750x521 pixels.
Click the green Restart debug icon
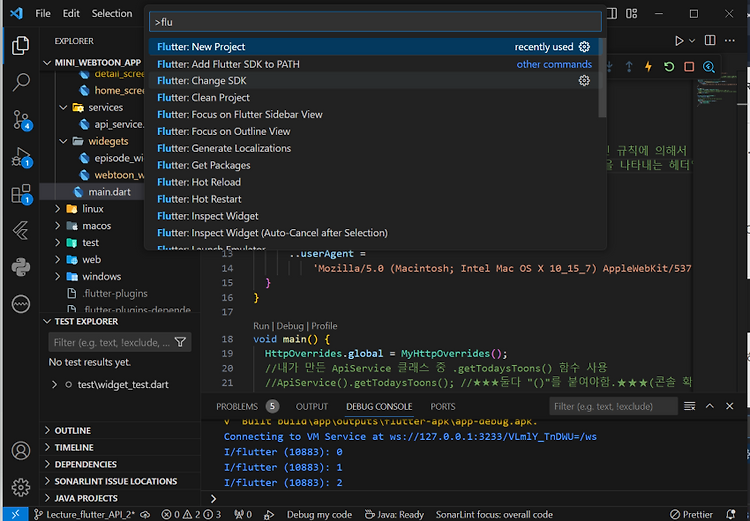tap(669, 67)
